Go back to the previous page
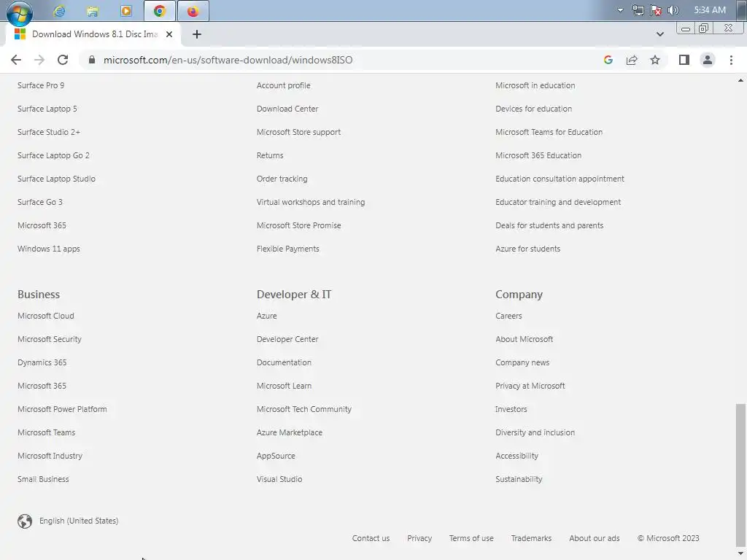The image size is (747, 560). (16, 60)
